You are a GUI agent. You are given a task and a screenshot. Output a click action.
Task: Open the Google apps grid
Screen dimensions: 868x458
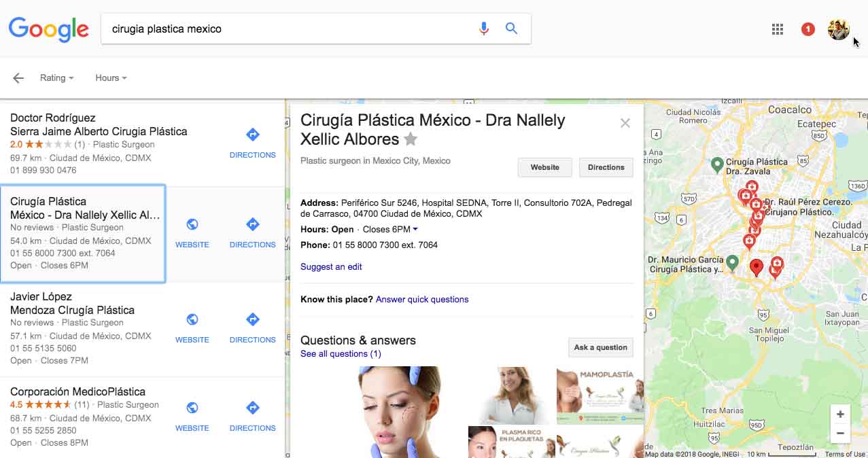(x=778, y=29)
